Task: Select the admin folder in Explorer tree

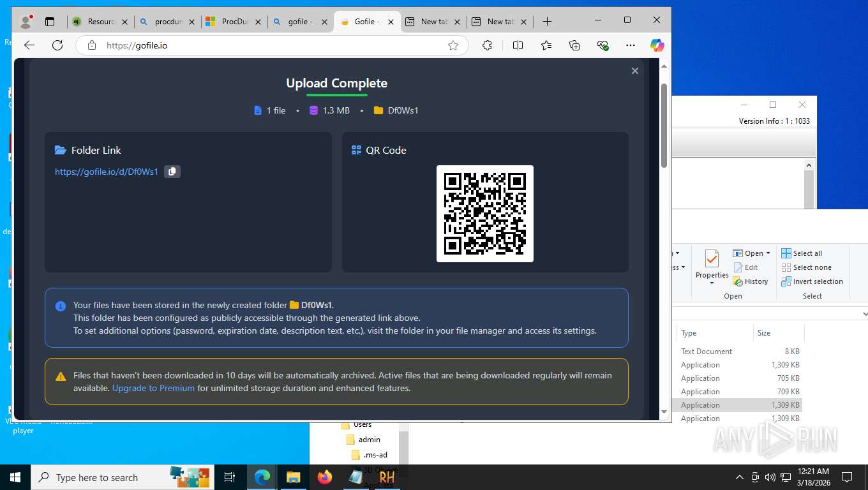Action: pyautogui.click(x=369, y=440)
